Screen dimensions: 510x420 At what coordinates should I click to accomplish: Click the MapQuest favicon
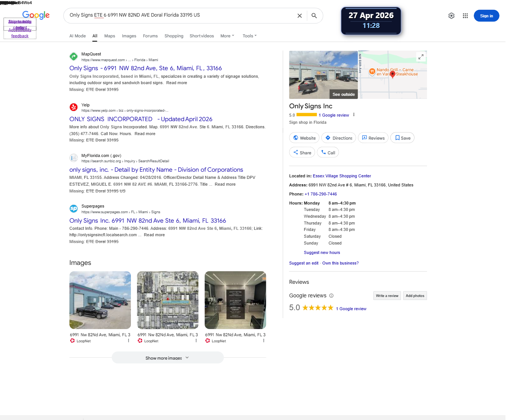pyautogui.click(x=74, y=57)
